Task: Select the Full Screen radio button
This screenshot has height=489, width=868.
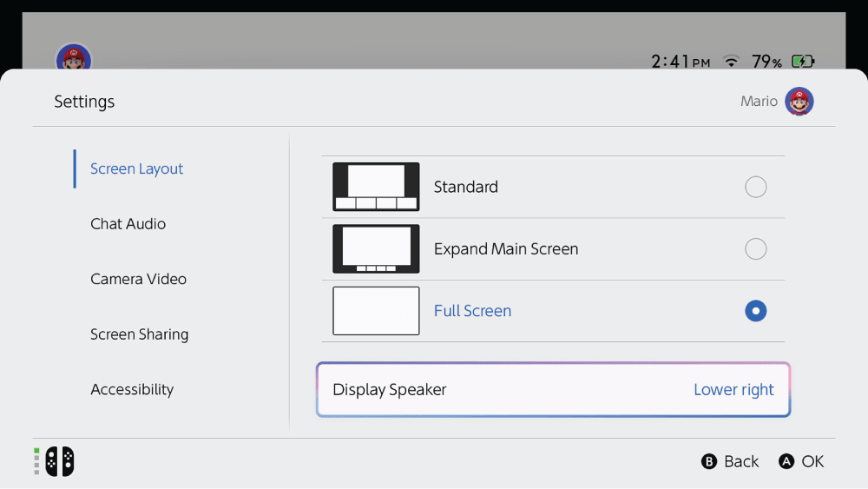Action: click(x=755, y=311)
